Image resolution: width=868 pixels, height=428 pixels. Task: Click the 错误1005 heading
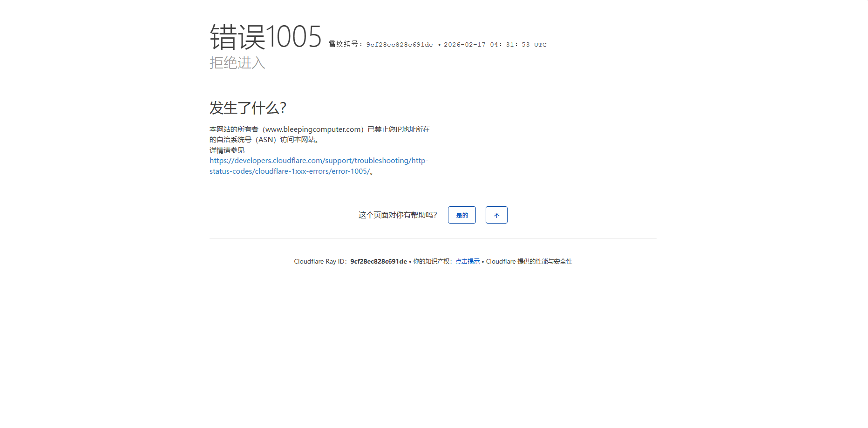coord(265,37)
